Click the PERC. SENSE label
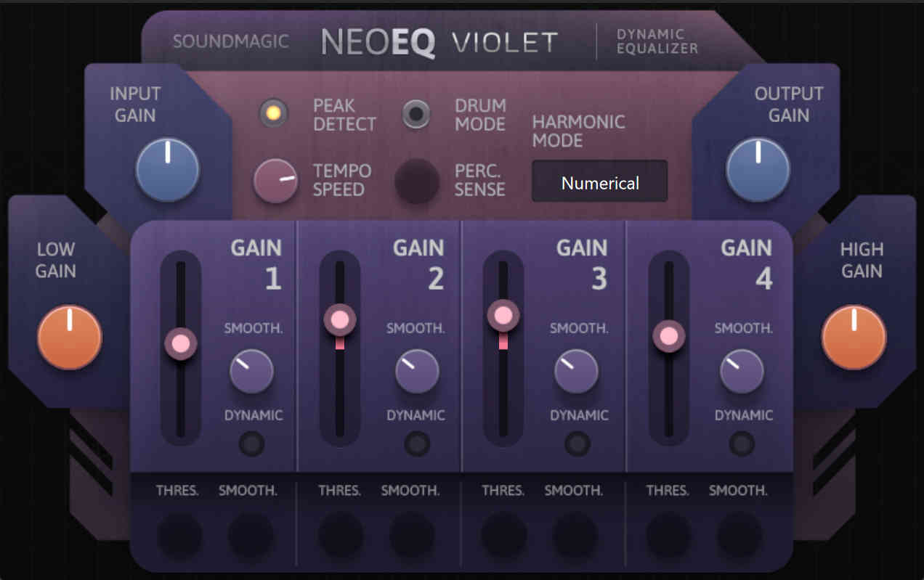This screenshot has width=924, height=580. [480, 180]
